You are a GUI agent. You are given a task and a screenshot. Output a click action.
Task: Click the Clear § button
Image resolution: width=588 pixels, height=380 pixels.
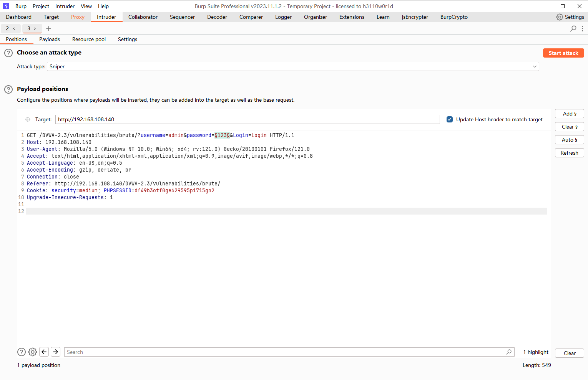[570, 127]
